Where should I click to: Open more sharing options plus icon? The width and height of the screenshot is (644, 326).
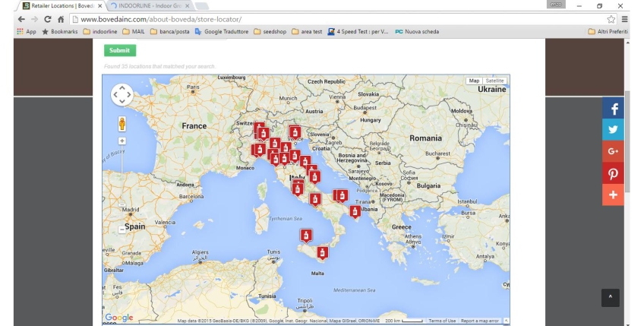click(x=613, y=195)
